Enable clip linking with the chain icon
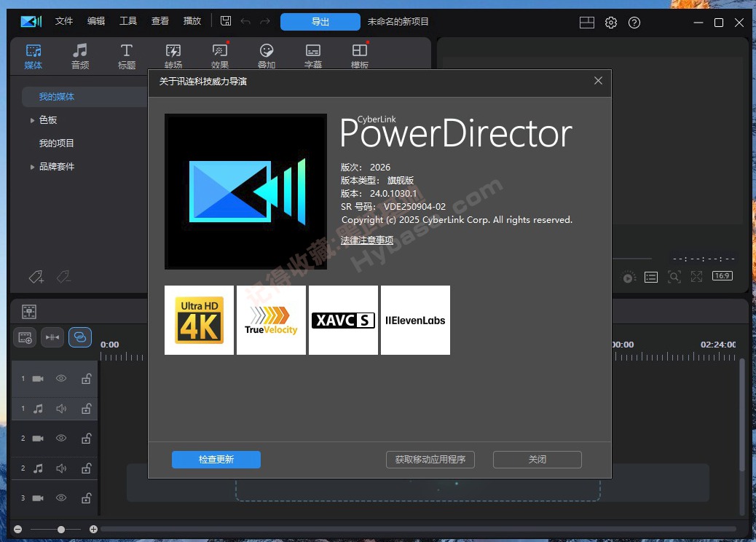The image size is (756, 542). point(80,337)
